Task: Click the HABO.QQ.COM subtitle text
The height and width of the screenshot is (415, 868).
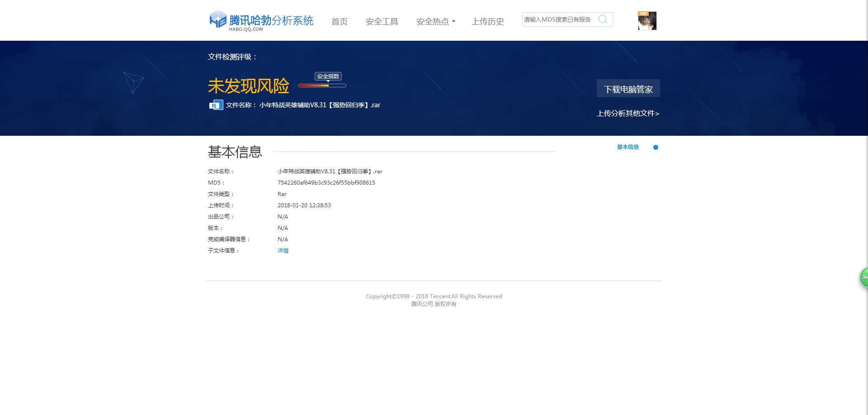Action: tap(246, 29)
